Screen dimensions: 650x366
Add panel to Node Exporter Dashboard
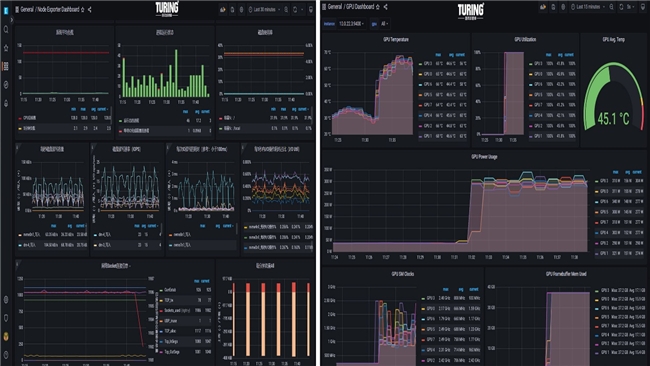[223, 9]
